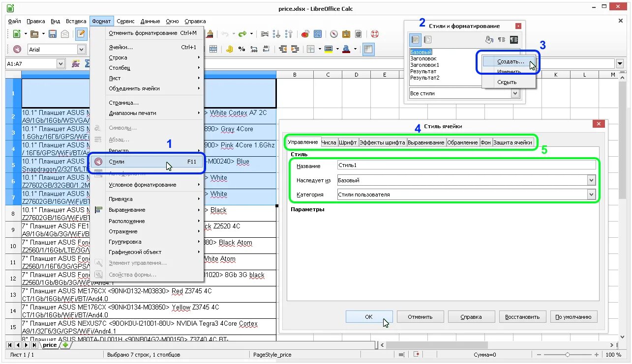Switch to the 'Числа' tab

pyautogui.click(x=329, y=142)
